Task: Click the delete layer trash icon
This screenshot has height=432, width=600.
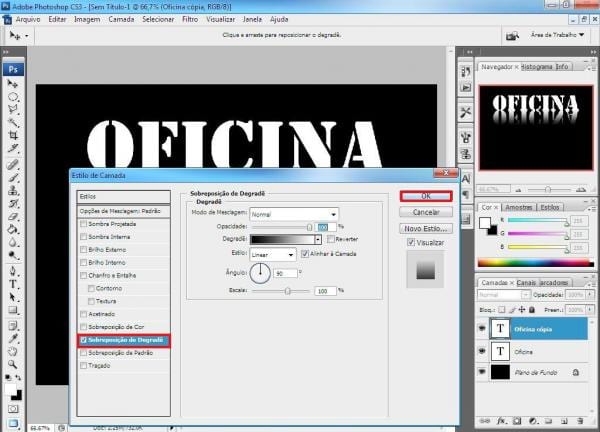Action: (x=580, y=421)
